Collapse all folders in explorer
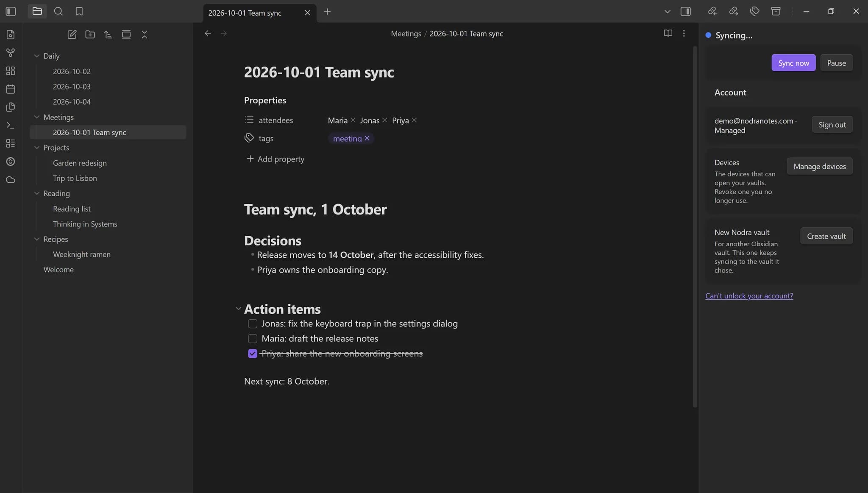The height and width of the screenshot is (493, 868). 145,35
